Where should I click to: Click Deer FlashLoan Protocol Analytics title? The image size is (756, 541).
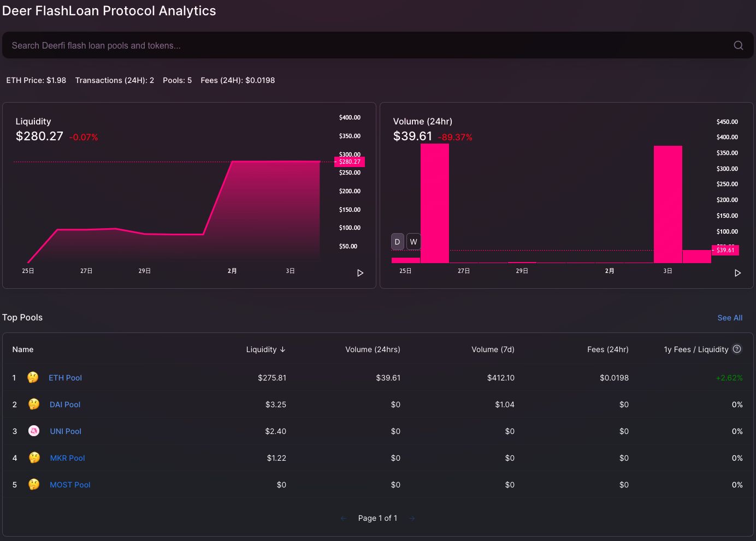(x=109, y=11)
